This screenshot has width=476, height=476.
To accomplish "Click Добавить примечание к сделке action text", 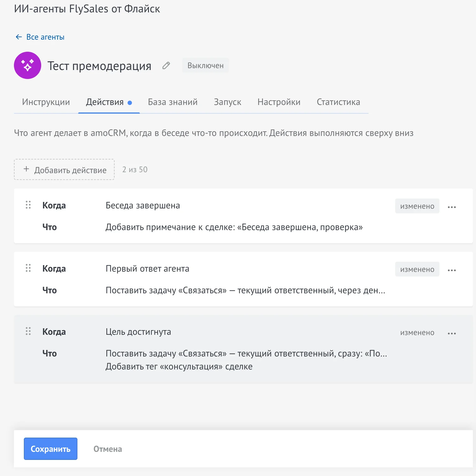I will 234,227.
